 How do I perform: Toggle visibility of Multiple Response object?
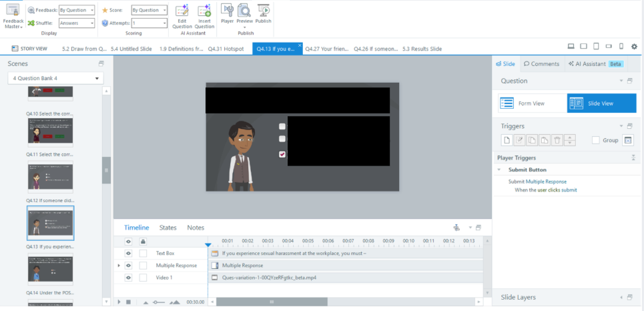[129, 266]
